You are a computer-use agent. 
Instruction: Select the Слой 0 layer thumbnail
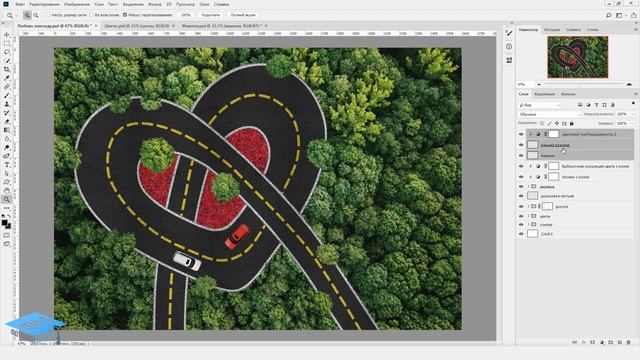(x=532, y=234)
